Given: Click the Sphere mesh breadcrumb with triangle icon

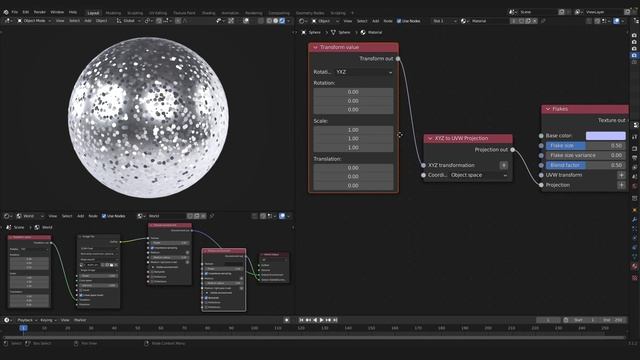Looking at the screenshot, I should [340, 32].
